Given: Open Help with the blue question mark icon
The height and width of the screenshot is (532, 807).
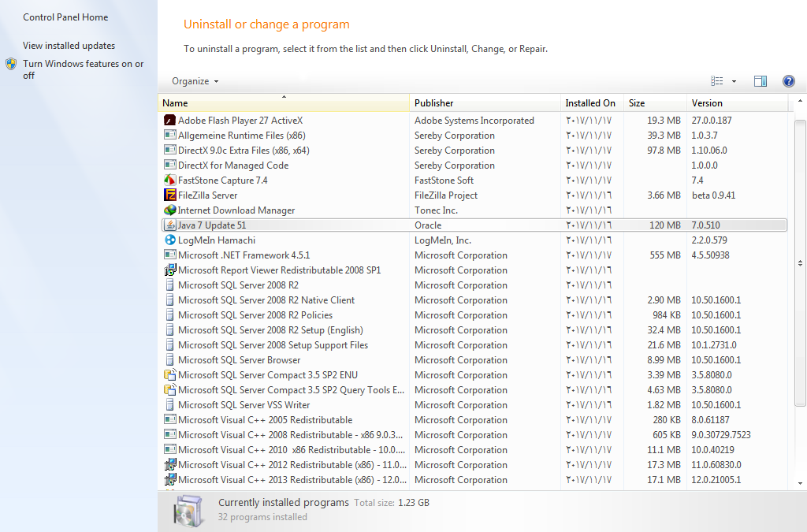Looking at the screenshot, I should (x=788, y=80).
